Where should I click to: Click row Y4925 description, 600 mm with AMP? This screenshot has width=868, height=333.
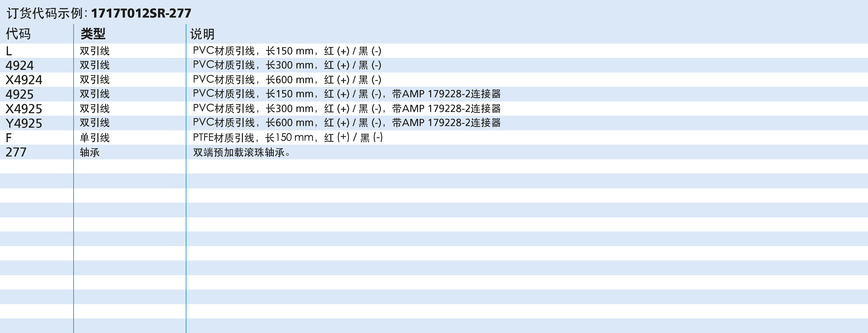(x=347, y=123)
